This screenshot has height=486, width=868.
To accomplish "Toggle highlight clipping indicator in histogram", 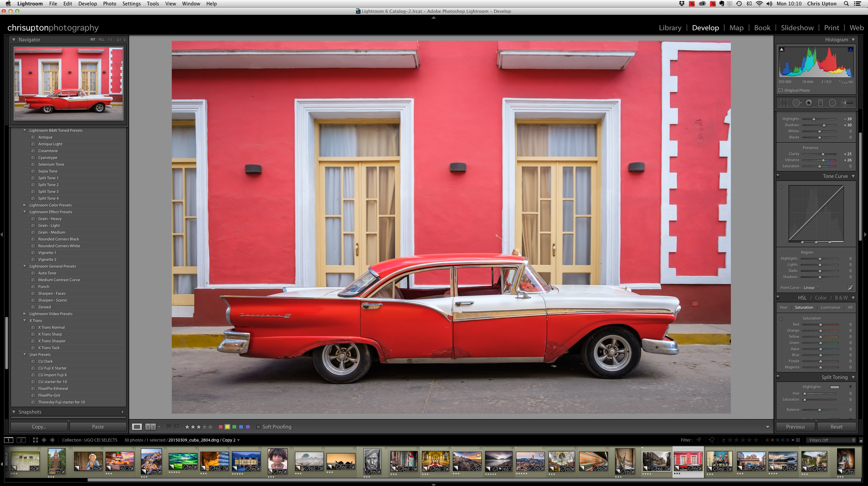I will click(x=851, y=49).
